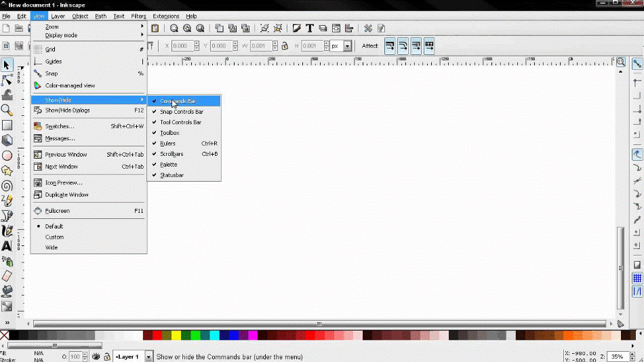This screenshot has width=644, height=362.
Task: Select the Calligraphy tool
Action: point(7,231)
